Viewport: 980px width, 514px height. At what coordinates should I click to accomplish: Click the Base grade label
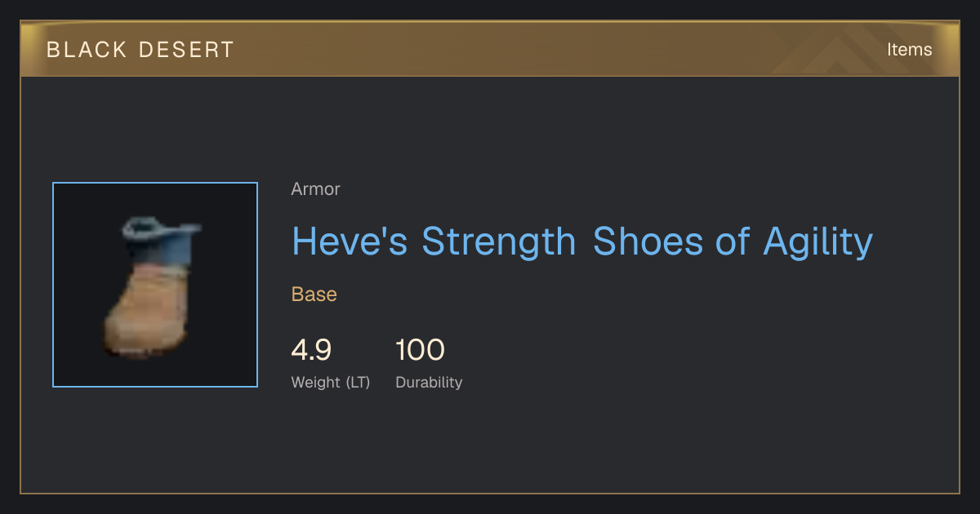pyautogui.click(x=314, y=295)
